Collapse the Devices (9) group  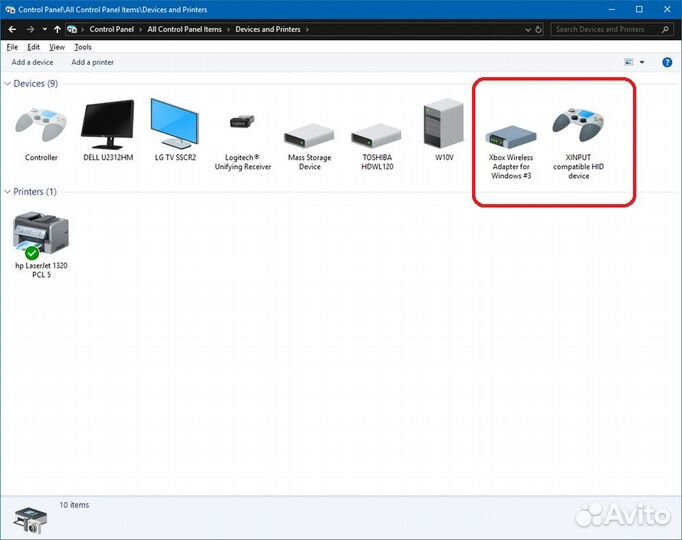(x=8, y=83)
